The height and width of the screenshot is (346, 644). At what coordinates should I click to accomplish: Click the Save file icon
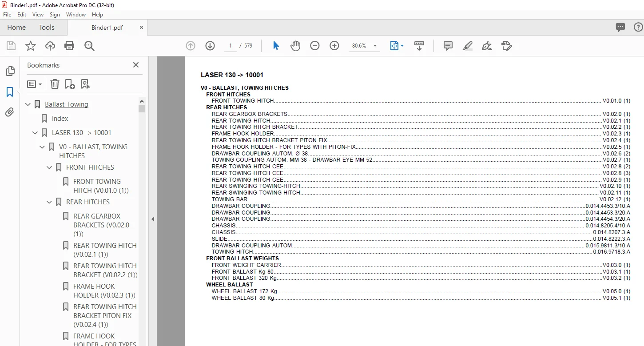pyautogui.click(x=11, y=46)
